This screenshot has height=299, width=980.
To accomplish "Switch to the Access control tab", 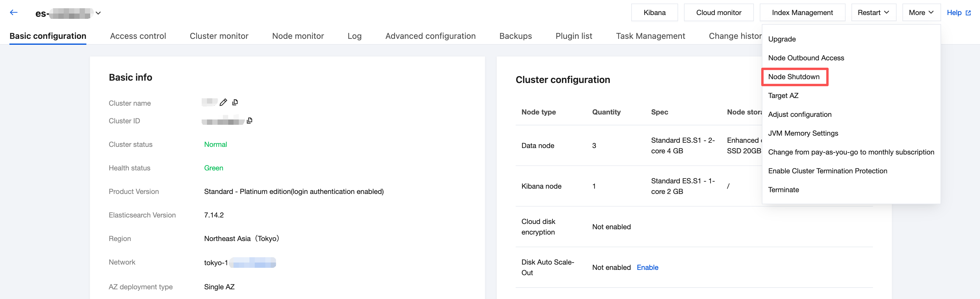I will click(x=138, y=36).
